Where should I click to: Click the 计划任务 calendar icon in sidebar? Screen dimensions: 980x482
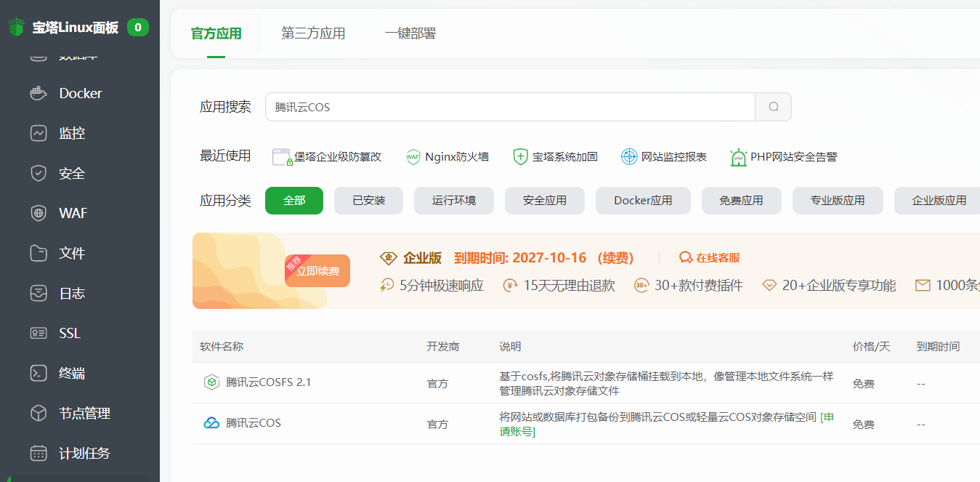(x=39, y=453)
